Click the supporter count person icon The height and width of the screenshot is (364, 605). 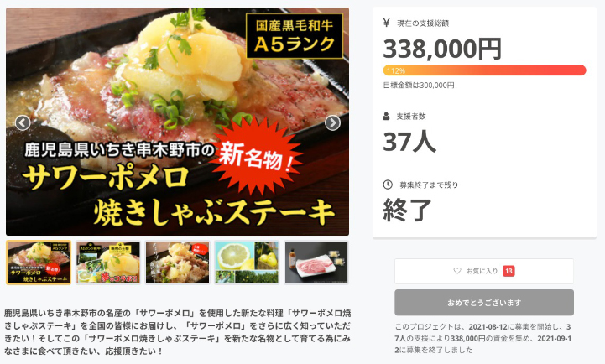click(x=386, y=116)
